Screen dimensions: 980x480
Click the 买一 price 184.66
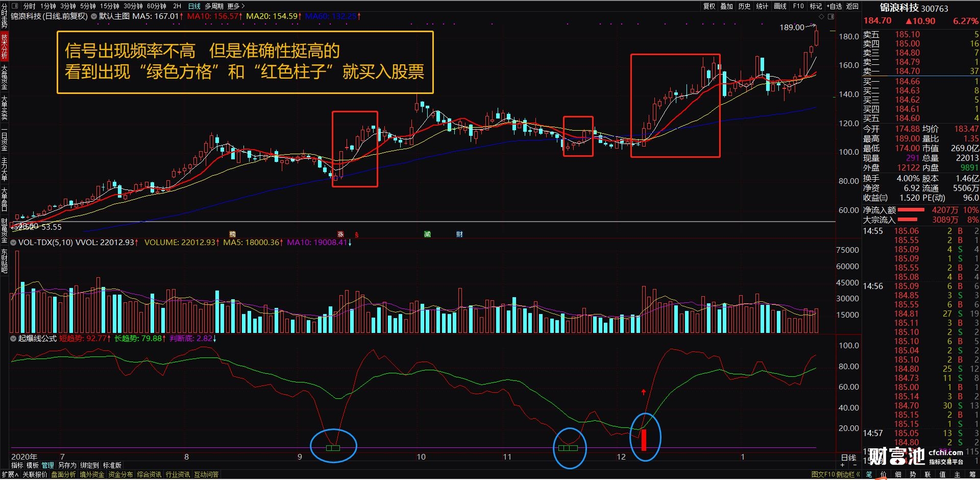908,81
